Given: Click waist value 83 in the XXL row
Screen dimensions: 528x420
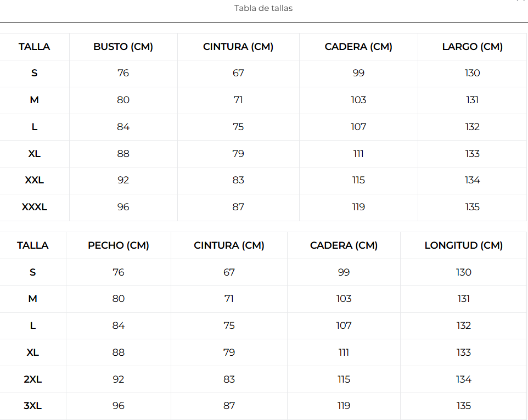Looking at the screenshot, I should [x=238, y=180].
